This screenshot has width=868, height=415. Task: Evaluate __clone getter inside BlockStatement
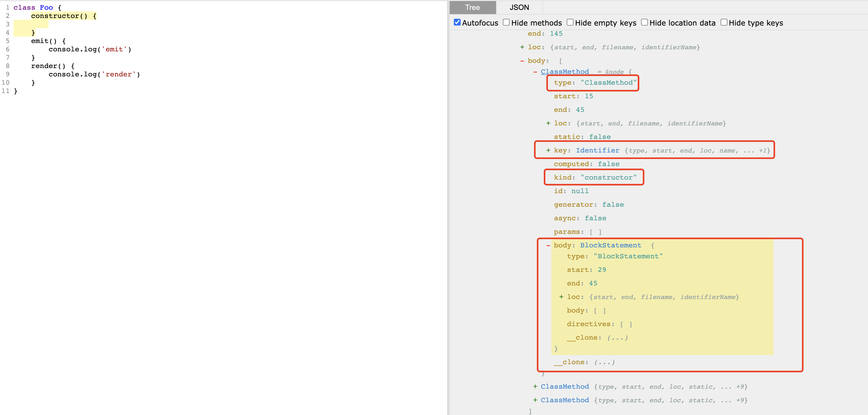tap(617, 338)
